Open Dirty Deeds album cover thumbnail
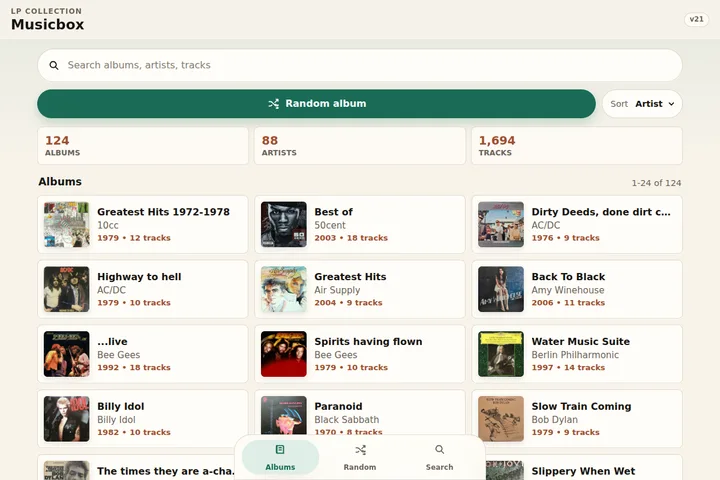This screenshot has height=480, width=720. tap(501, 225)
